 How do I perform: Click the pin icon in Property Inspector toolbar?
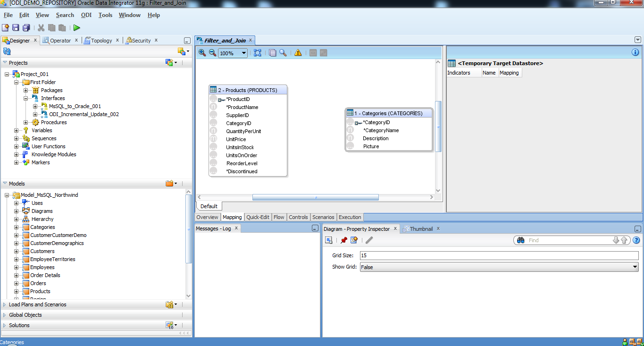point(343,240)
